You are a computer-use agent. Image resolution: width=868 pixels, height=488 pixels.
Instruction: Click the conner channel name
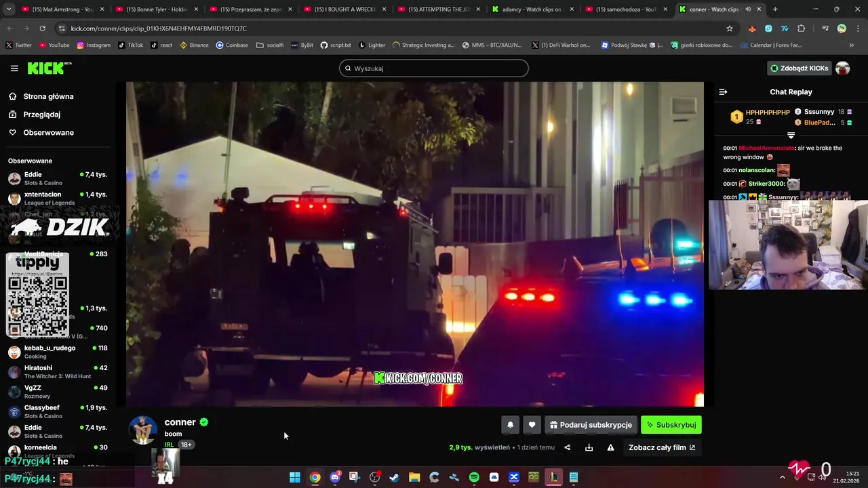point(180,422)
